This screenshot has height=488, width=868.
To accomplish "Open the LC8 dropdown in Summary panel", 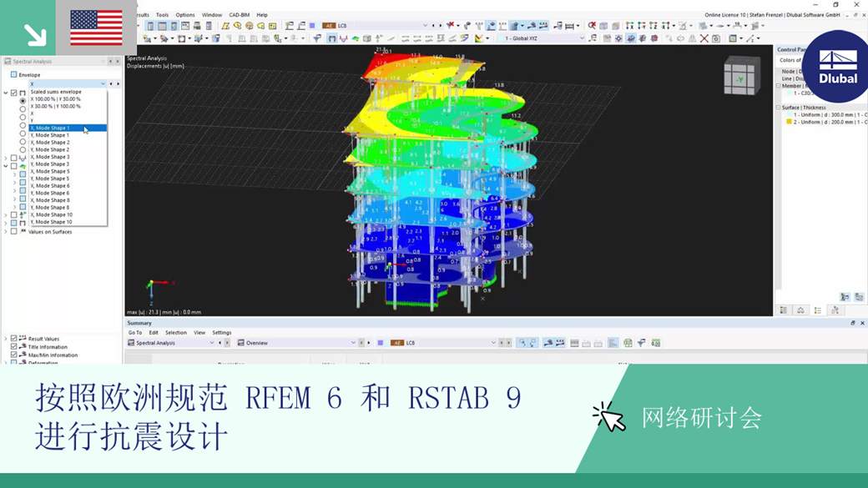I will 493,343.
